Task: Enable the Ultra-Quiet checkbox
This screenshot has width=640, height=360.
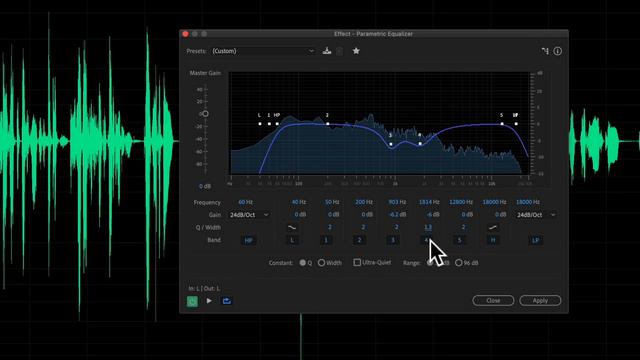Action: tap(357, 262)
